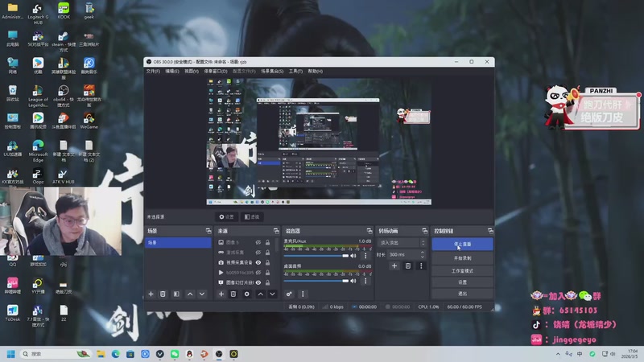Open mixer panel three-dot menu at bottom
The width and height of the screenshot is (644, 362).
coord(303,294)
